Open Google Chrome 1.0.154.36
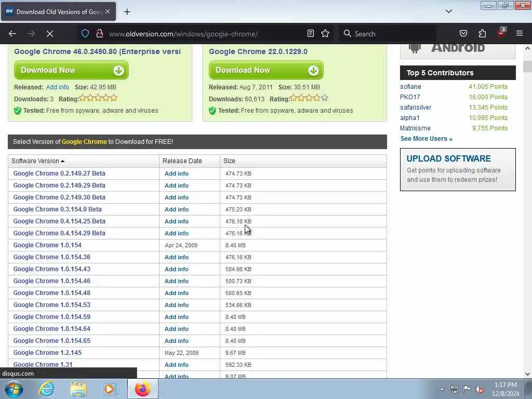Image resolution: width=532 pixels, height=399 pixels. coord(52,257)
